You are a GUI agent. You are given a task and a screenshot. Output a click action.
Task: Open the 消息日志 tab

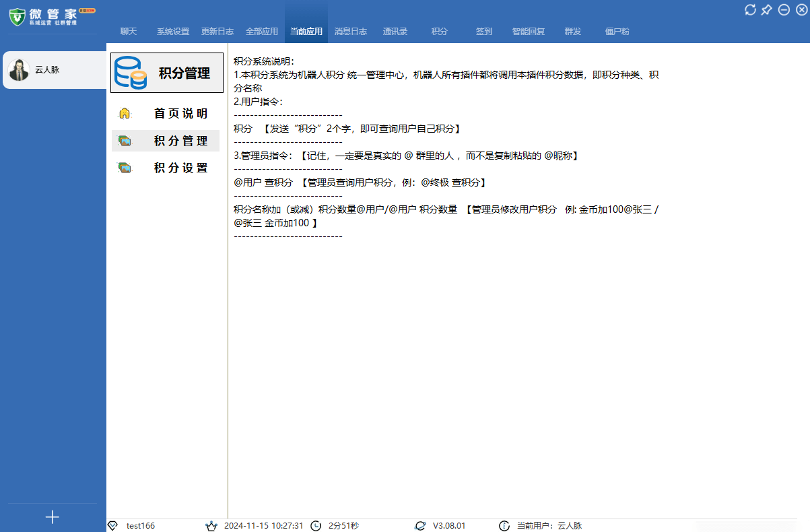[x=350, y=31]
